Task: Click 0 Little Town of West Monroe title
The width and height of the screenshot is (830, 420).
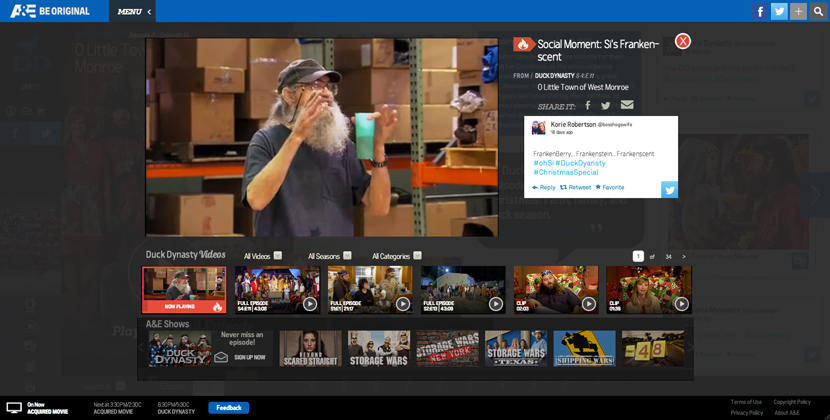Action: coord(583,87)
